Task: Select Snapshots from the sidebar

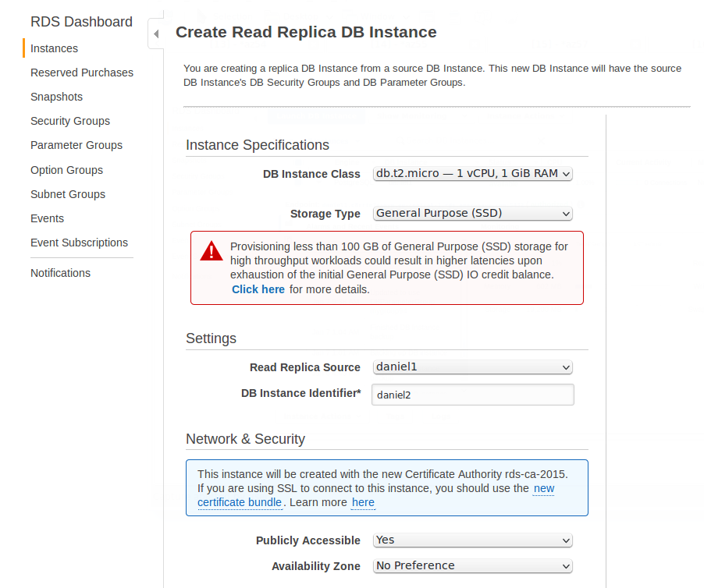Action: click(x=56, y=97)
